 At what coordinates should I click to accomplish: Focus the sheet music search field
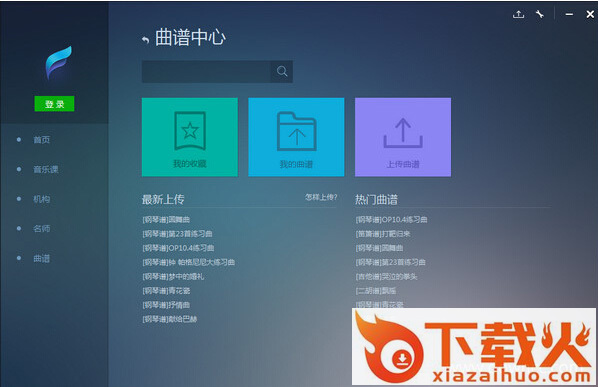click(x=206, y=71)
